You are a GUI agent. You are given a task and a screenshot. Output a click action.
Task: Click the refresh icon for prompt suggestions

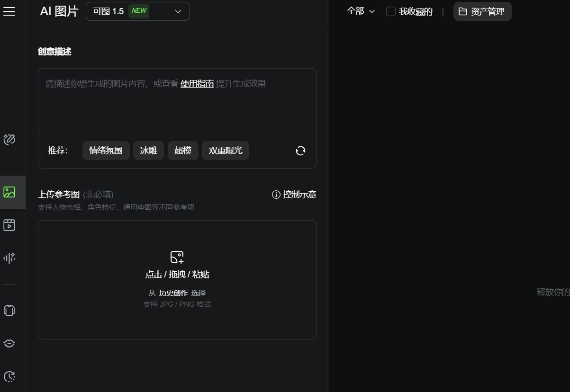point(300,151)
